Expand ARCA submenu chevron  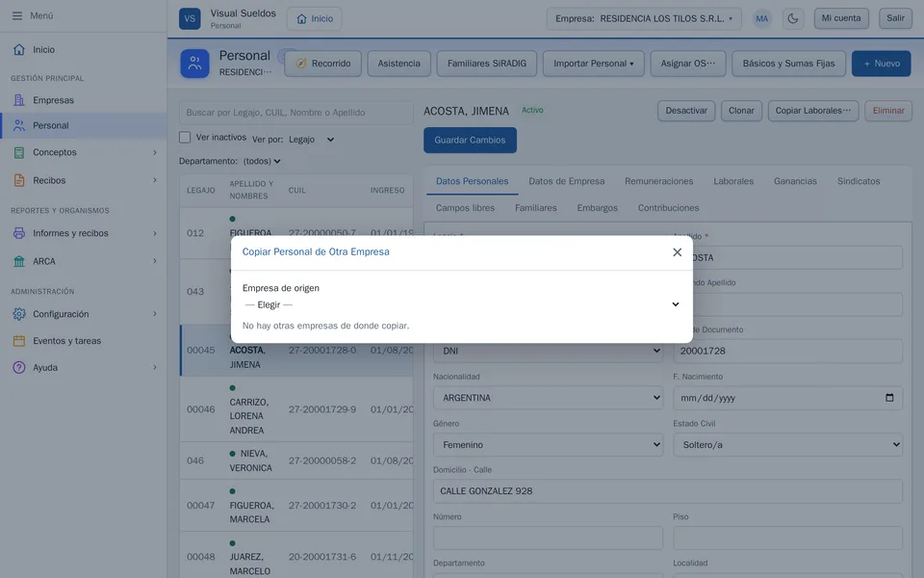point(155,261)
